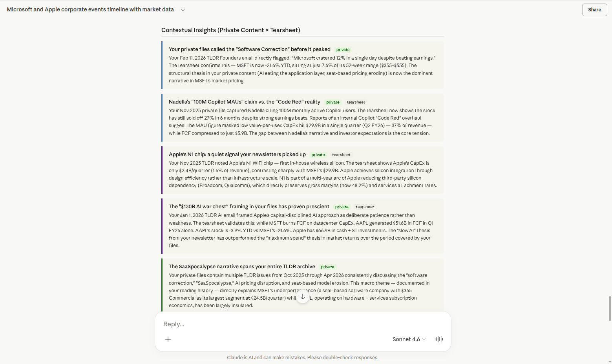Click the private badge on $130B AI war chest
The width and height of the screenshot is (612, 364).
pyautogui.click(x=342, y=207)
